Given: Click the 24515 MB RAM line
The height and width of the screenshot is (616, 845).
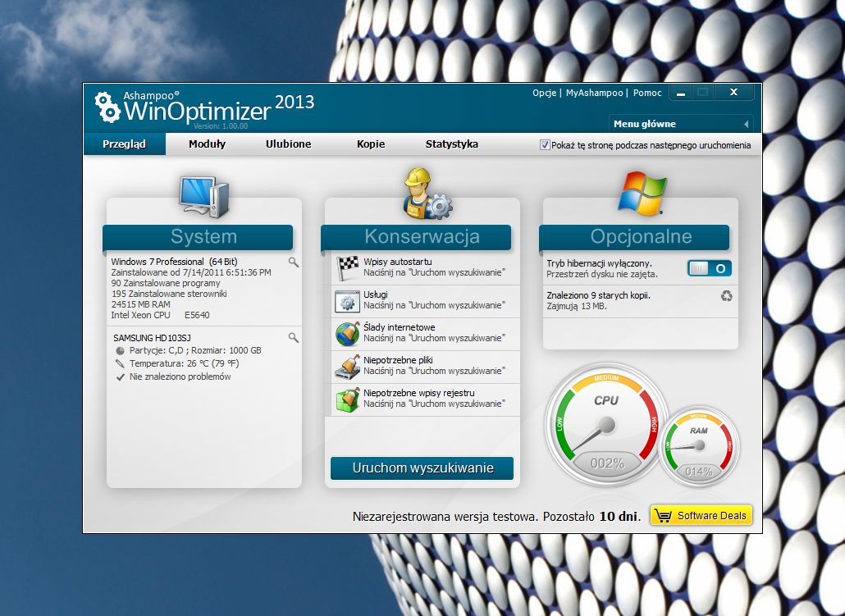Looking at the screenshot, I should point(140,304).
